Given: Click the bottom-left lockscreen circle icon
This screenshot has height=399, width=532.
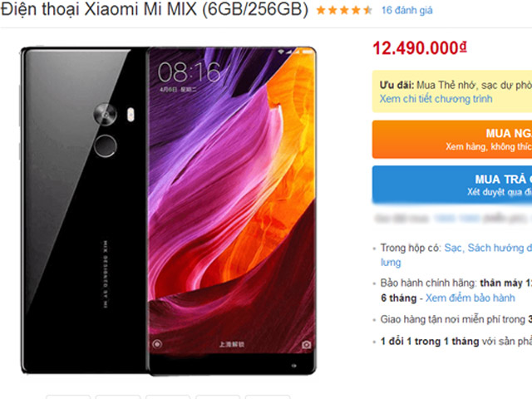Looking at the screenshot, I should [157, 344].
